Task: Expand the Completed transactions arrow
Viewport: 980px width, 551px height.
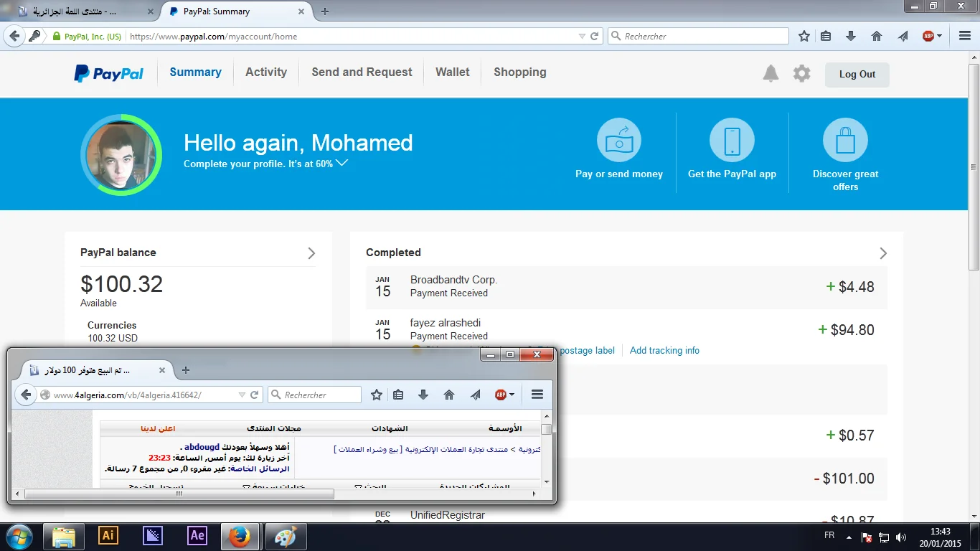Action: coord(883,253)
